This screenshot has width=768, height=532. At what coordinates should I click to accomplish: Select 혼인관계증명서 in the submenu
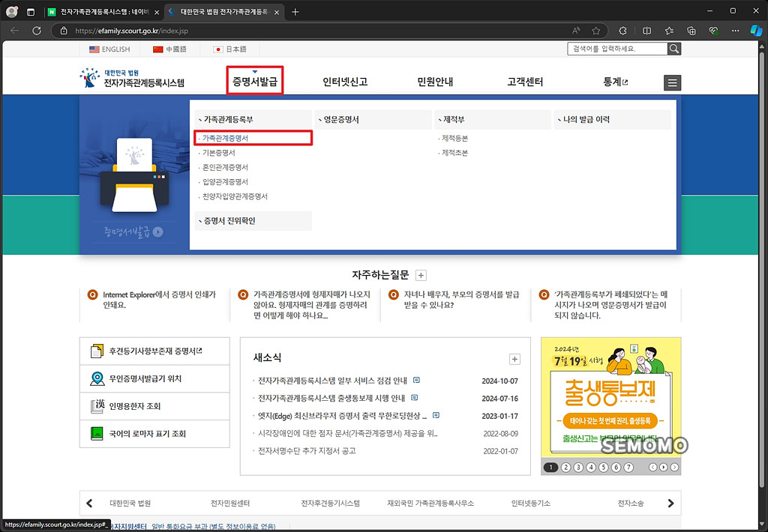click(x=225, y=167)
